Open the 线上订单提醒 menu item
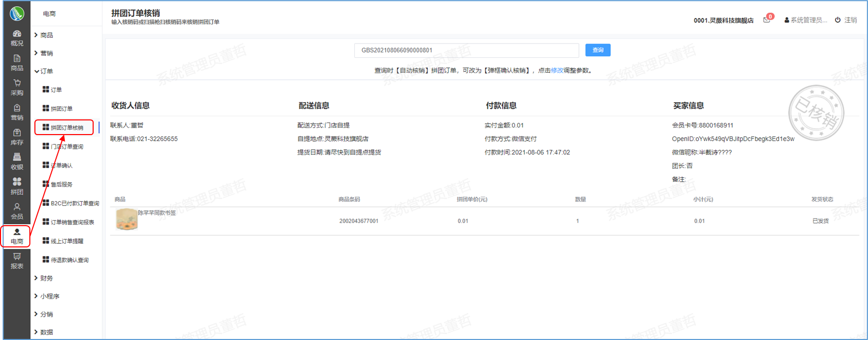The height and width of the screenshot is (340, 868). tap(63, 241)
